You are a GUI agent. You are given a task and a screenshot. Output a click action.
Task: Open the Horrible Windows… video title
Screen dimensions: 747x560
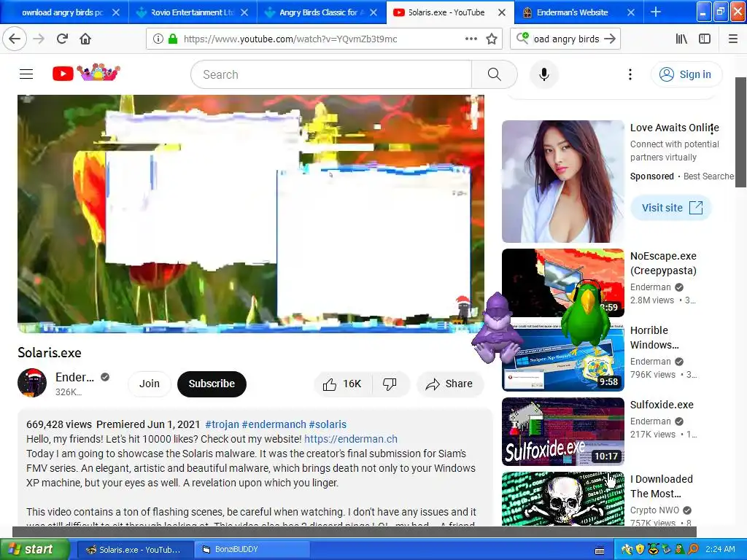654,338
